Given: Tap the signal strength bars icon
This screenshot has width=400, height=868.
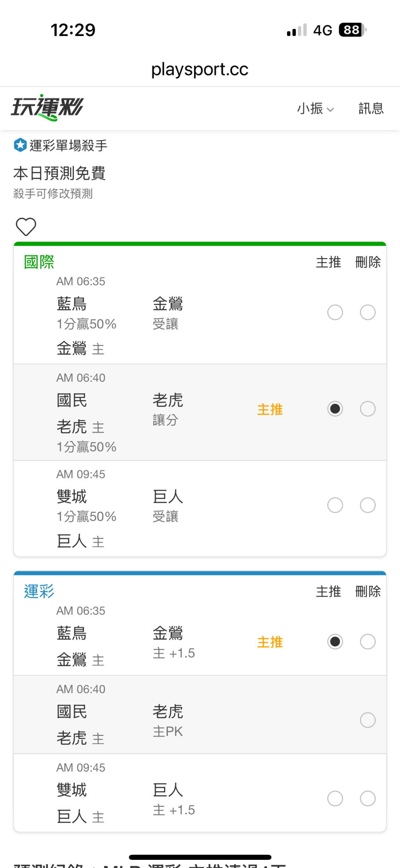Looking at the screenshot, I should point(297,30).
